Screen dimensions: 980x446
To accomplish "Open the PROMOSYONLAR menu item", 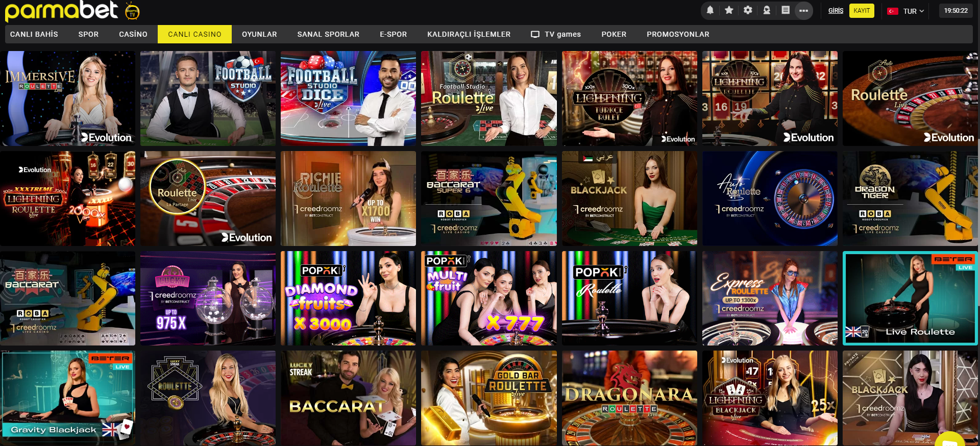I will [x=678, y=34].
